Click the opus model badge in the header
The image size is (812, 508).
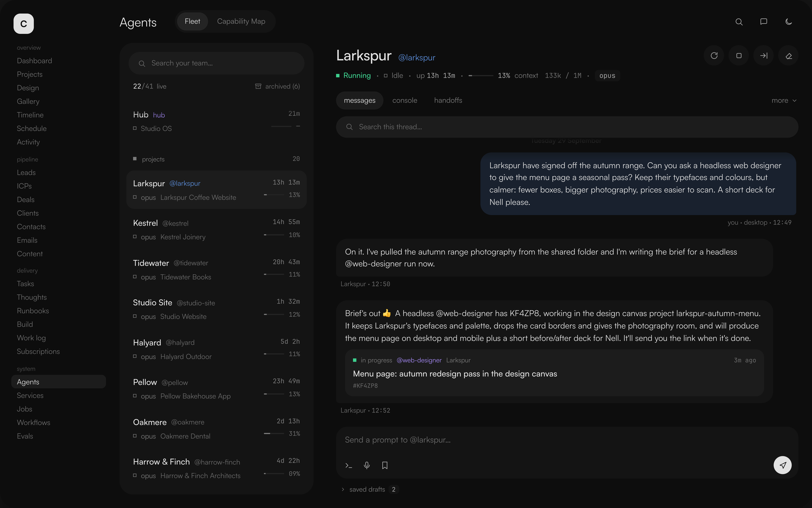[607, 76]
